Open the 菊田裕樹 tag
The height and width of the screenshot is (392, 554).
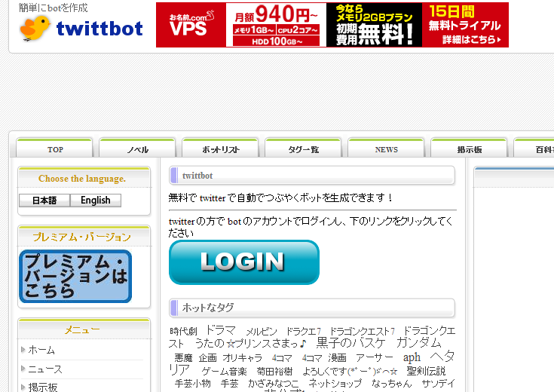274,372
